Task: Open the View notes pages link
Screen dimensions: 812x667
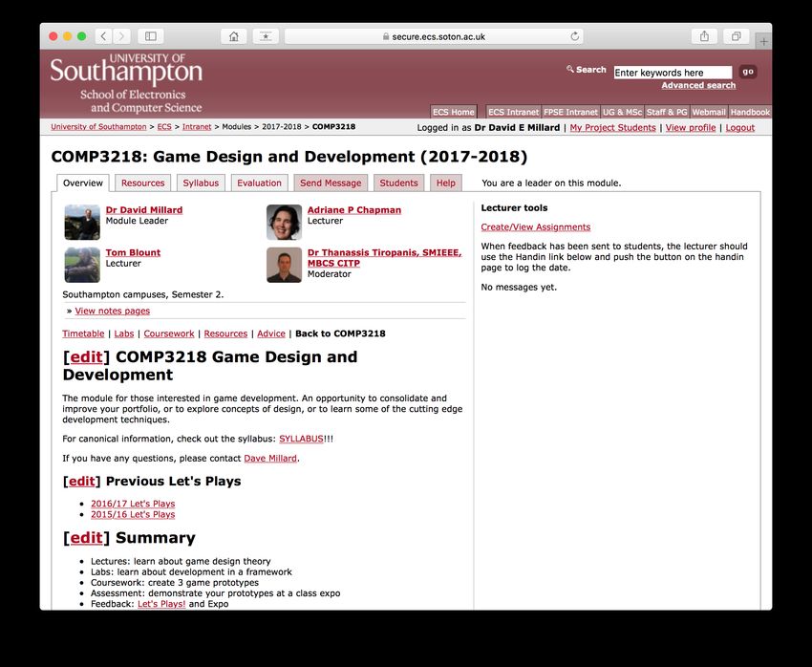Action: (x=113, y=311)
